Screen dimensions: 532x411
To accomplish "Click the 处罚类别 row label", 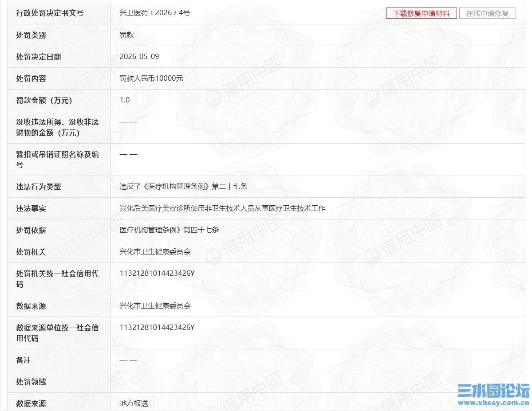I will point(31,35).
